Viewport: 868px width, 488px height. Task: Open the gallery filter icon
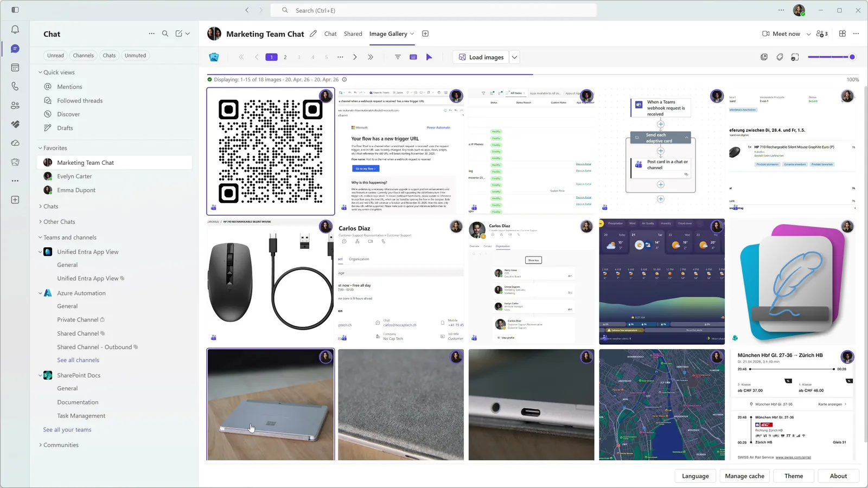tap(398, 57)
